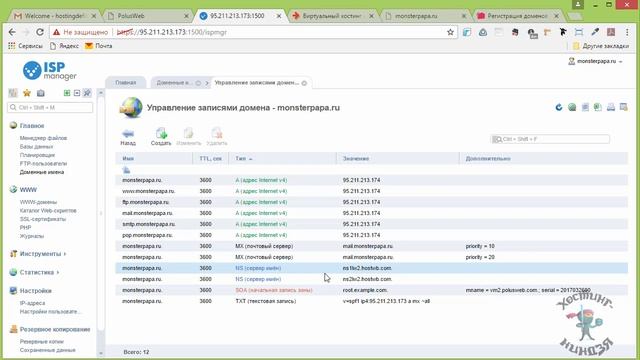Click the black cursor extension icon

click(x=563, y=32)
